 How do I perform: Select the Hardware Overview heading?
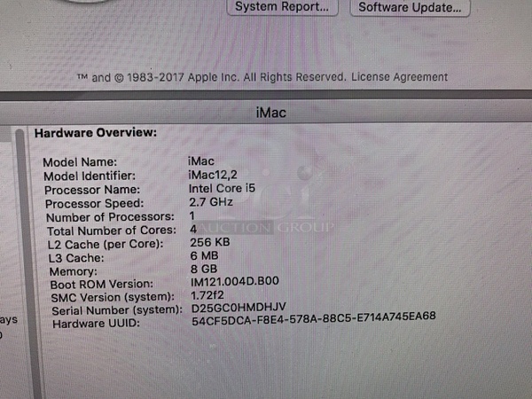[96, 133]
